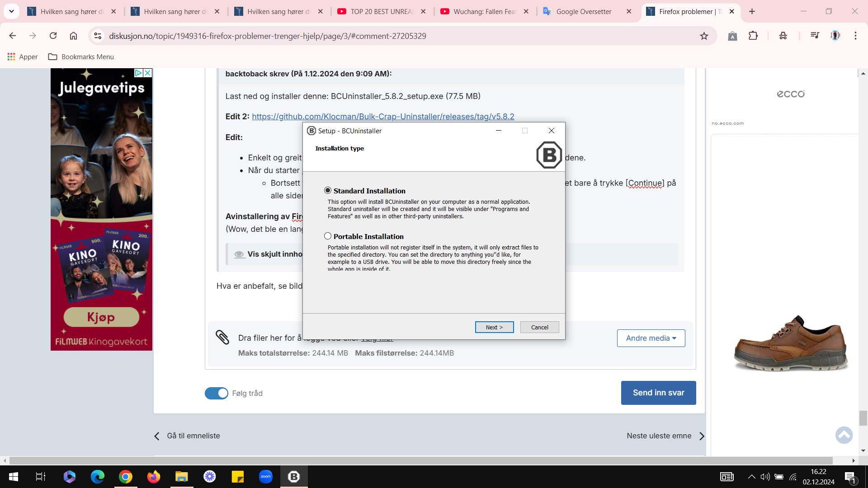Click the scroll-to-top round arrow icon
Viewport: 868px width, 488px height.
pyautogui.click(x=844, y=435)
